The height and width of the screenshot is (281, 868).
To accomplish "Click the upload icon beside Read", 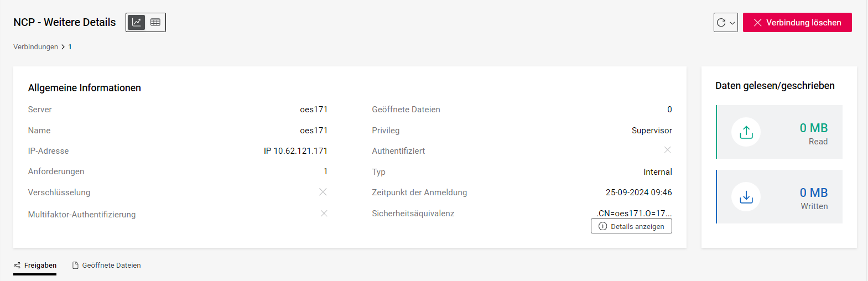I will 746,132.
